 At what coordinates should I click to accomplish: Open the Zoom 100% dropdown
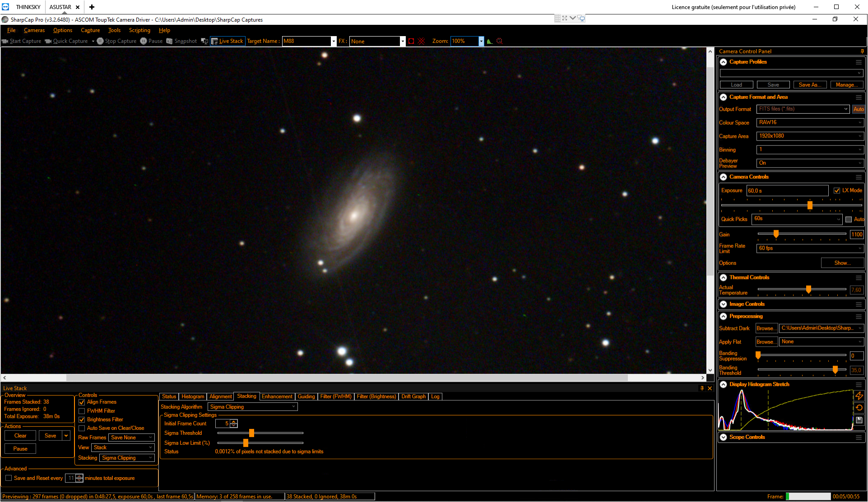click(x=481, y=42)
